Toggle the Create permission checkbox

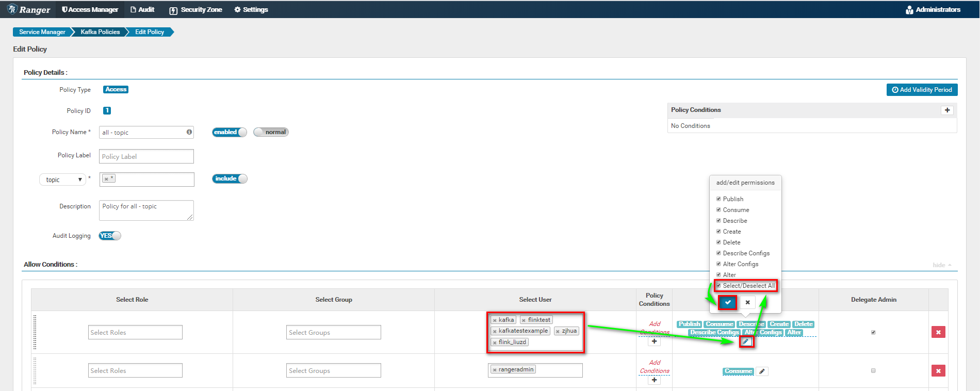[x=718, y=231]
